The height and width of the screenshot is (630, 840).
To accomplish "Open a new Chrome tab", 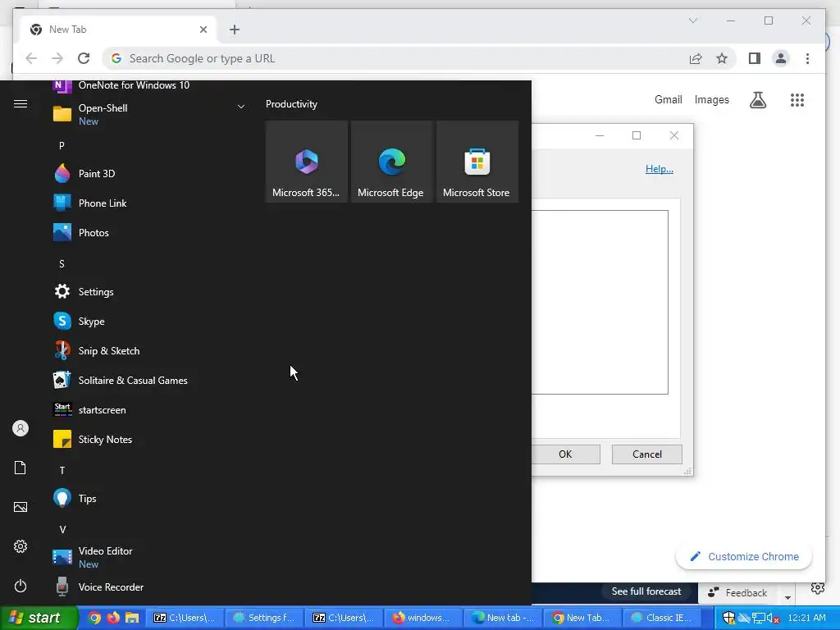I will click(x=234, y=30).
